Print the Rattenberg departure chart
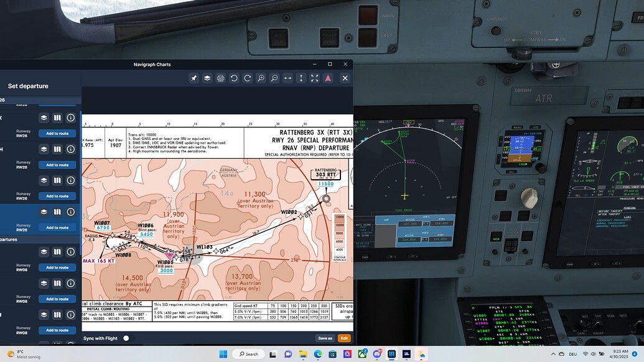The width and height of the screenshot is (644, 362). click(221, 78)
